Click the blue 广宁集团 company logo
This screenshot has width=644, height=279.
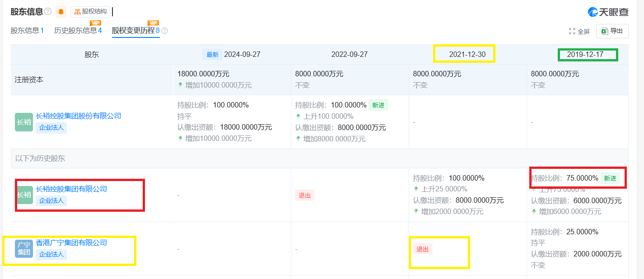[23, 249]
